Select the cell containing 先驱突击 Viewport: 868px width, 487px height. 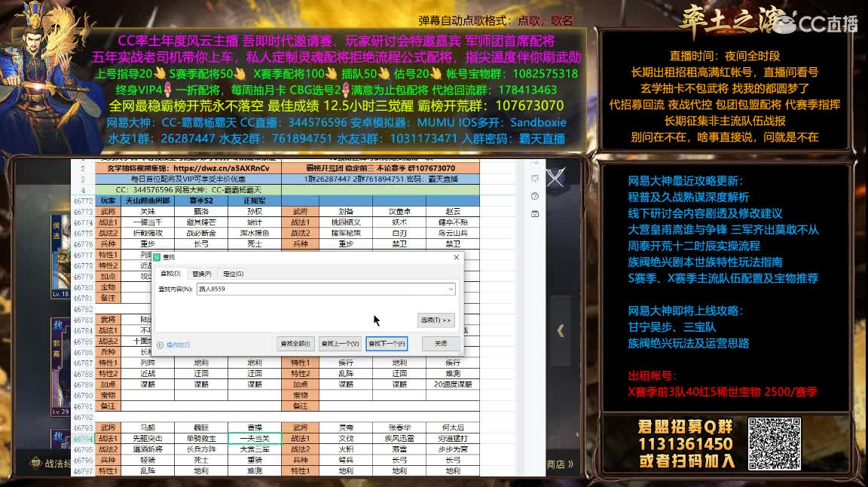pos(148,438)
